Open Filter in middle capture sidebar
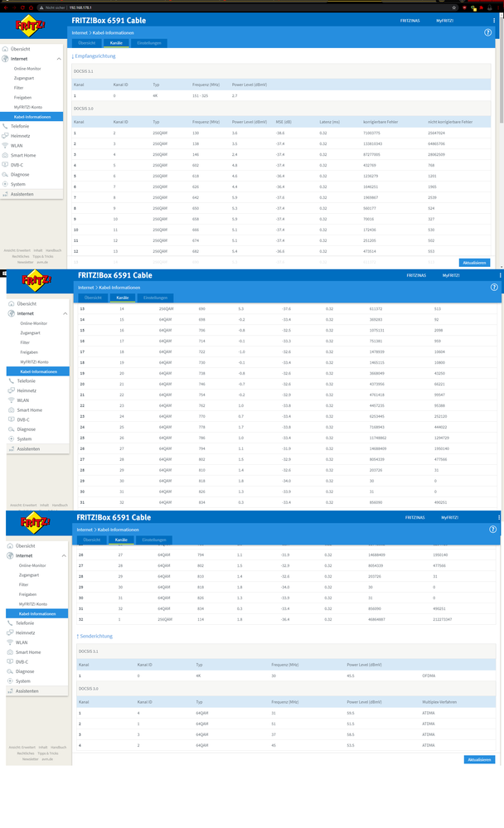The image size is (504, 828). pyautogui.click(x=25, y=342)
